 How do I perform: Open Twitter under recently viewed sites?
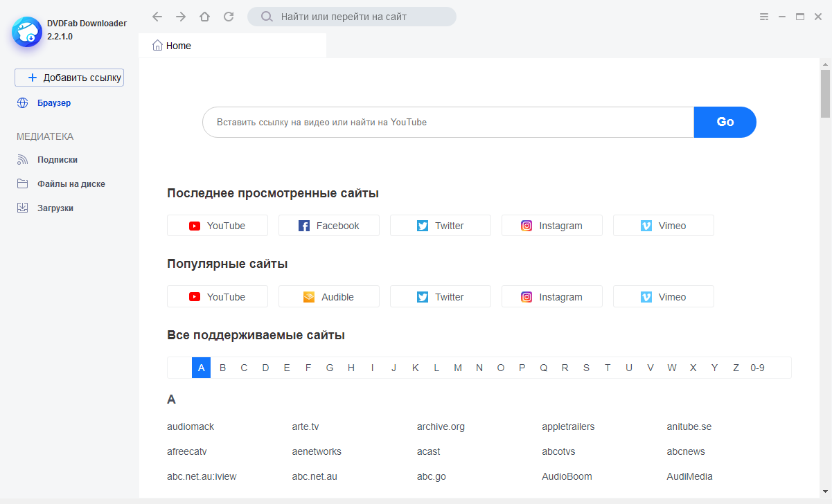pyautogui.click(x=441, y=226)
